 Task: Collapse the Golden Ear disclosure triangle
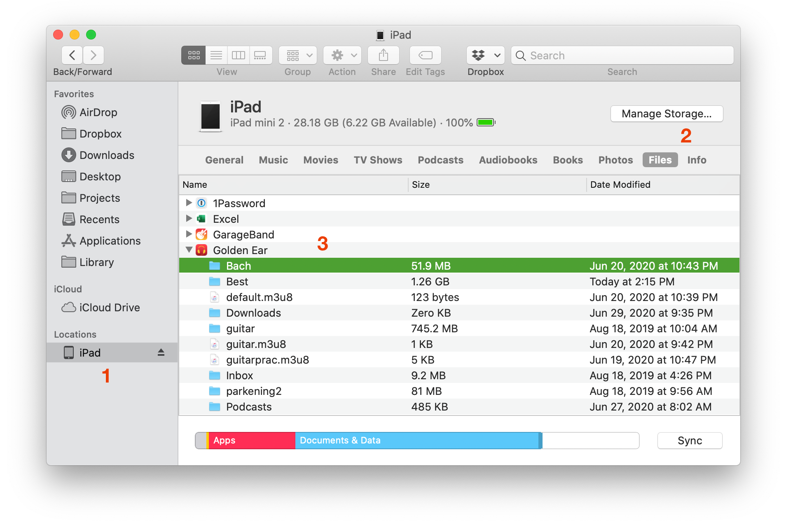tap(189, 250)
